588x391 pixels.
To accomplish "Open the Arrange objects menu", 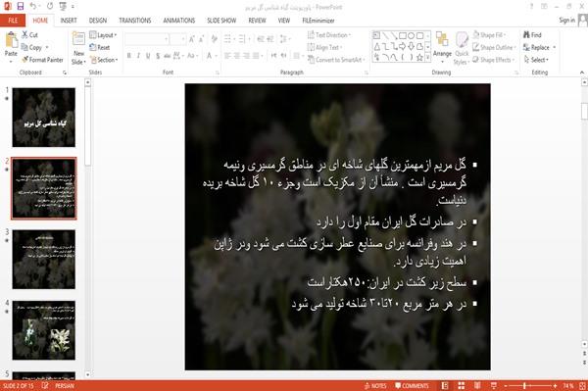I will pyautogui.click(x=442, y=48).
